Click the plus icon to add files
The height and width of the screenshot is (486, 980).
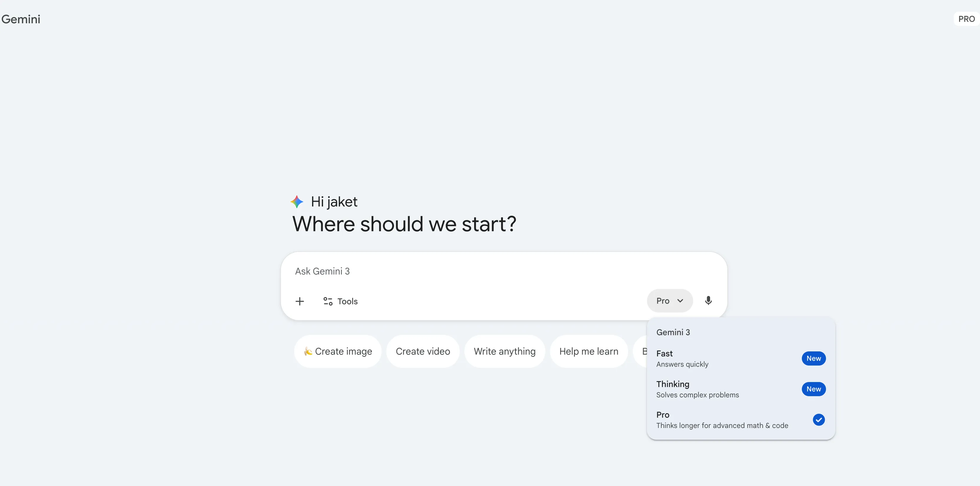300,301
